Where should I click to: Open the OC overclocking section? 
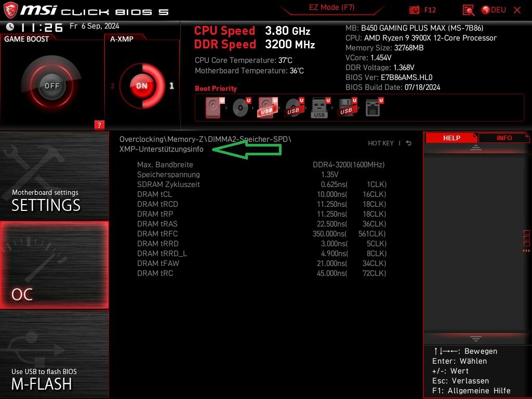tap(54, 265)
